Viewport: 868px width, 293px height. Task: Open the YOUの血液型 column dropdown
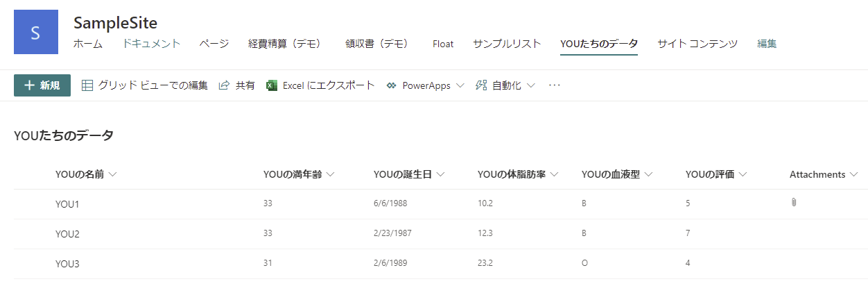point(648,174)
